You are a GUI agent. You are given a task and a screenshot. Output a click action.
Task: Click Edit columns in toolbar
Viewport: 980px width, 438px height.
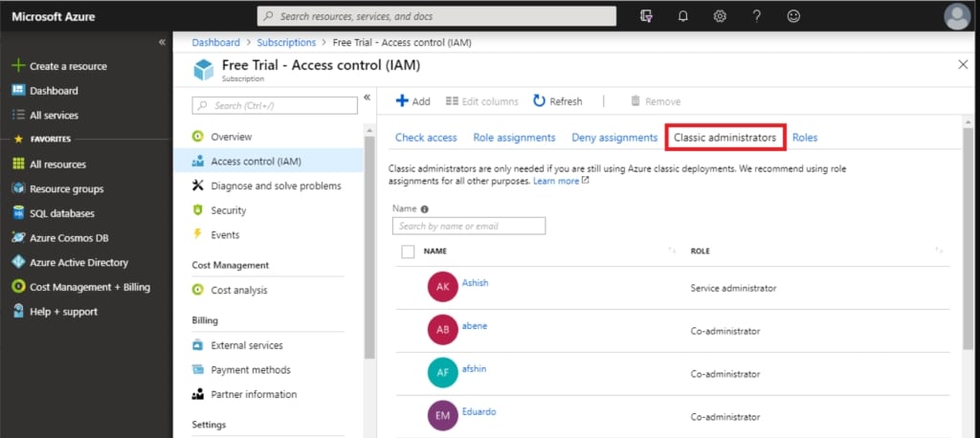click(482, 101)
